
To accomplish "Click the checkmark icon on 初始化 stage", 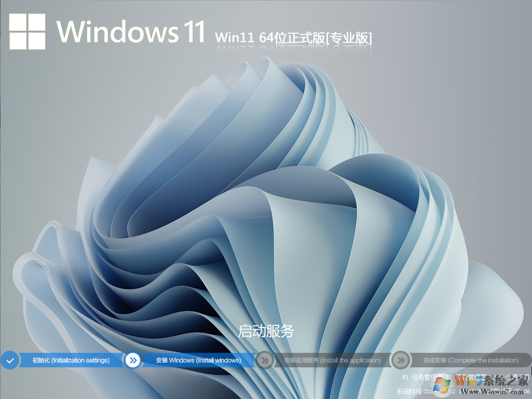I will coord(10,360).
